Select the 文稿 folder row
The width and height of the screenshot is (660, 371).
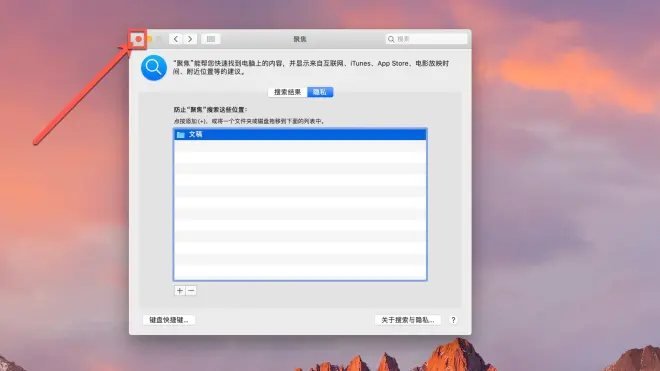(x=300, y=134)
